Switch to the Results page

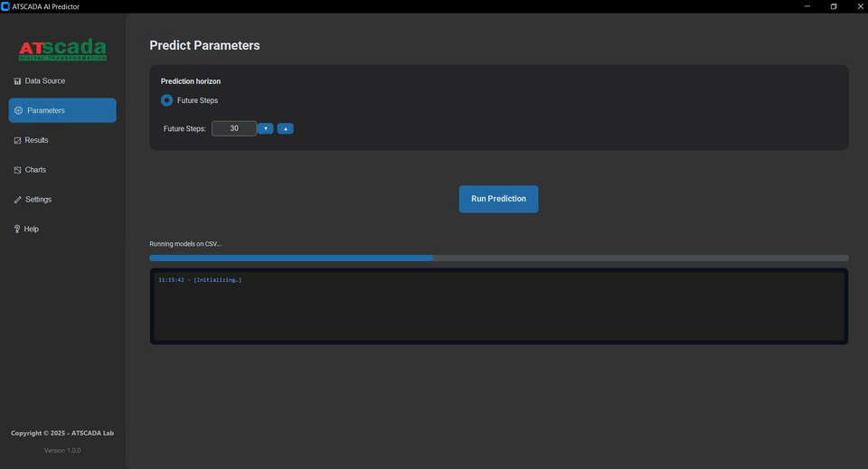[37, 140]
